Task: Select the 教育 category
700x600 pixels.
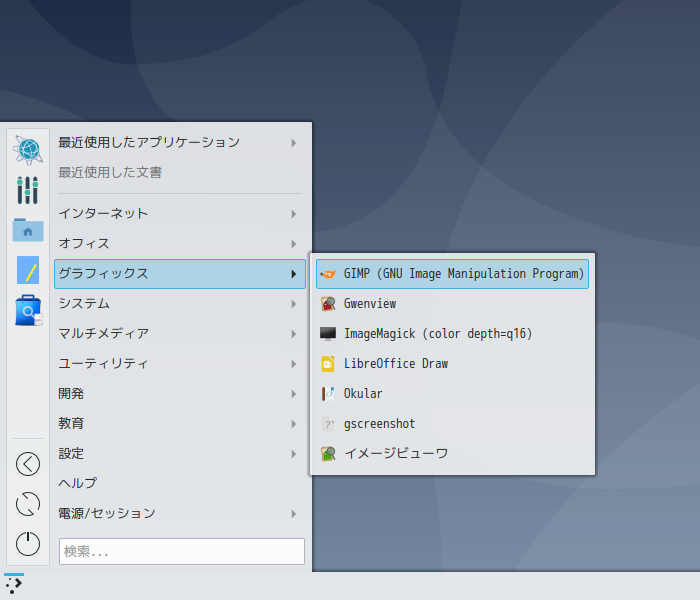Action: tap(180, 424)
